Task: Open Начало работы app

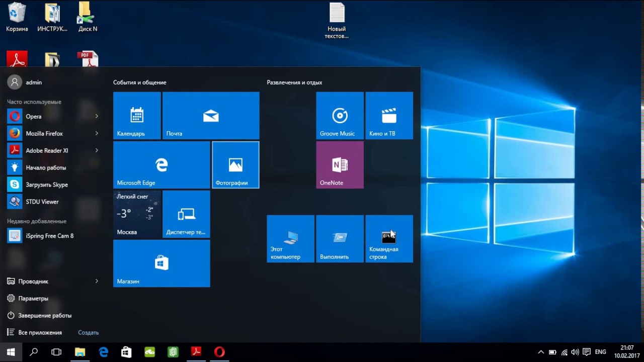Action: point(53,167)
